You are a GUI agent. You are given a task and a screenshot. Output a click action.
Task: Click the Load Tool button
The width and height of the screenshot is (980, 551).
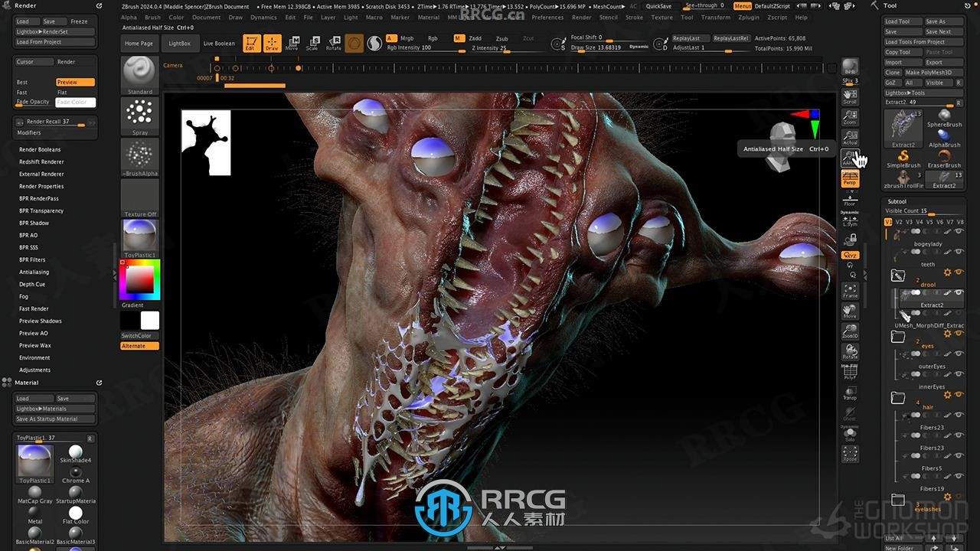point(902,21)
